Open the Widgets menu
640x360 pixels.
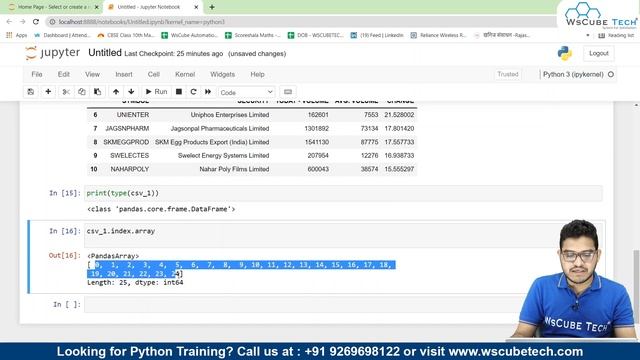click(222, 74)
